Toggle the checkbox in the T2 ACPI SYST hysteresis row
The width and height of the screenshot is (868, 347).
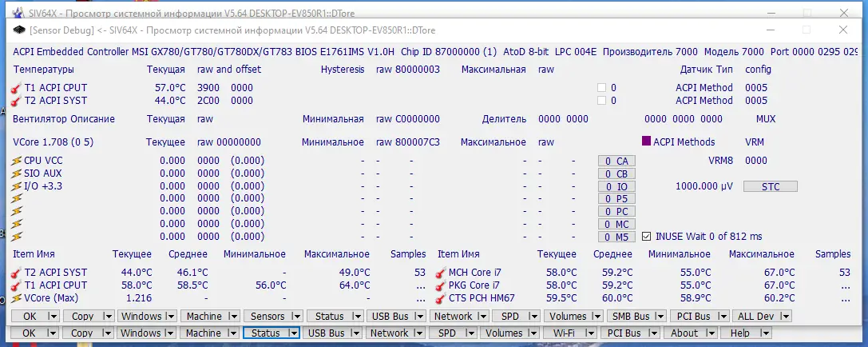click(x=602, y=101)
